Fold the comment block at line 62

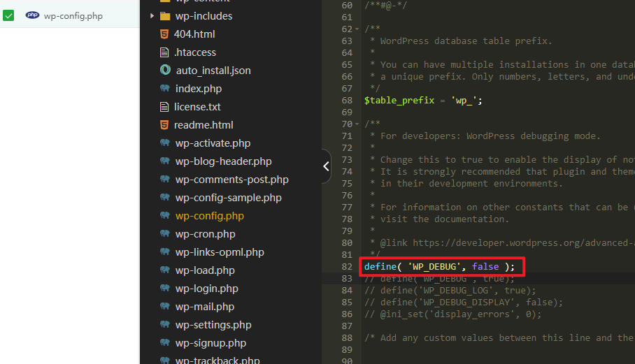(x=357, y=29)
